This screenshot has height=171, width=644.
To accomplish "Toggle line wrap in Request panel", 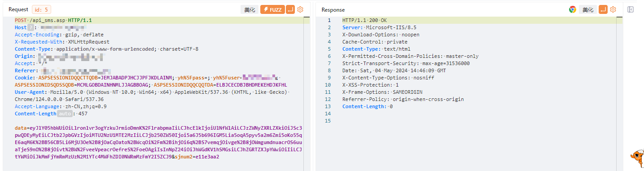I will tap(290, 9).
